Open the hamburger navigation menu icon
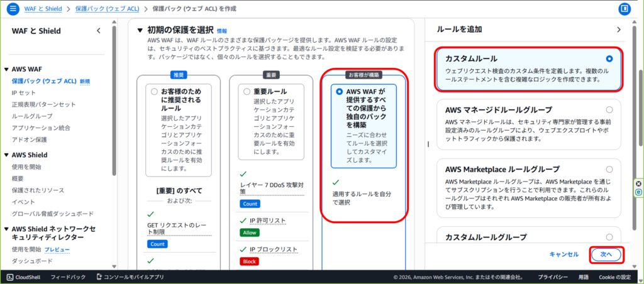The width and height of the screenshot is (644, 284). 13,9
